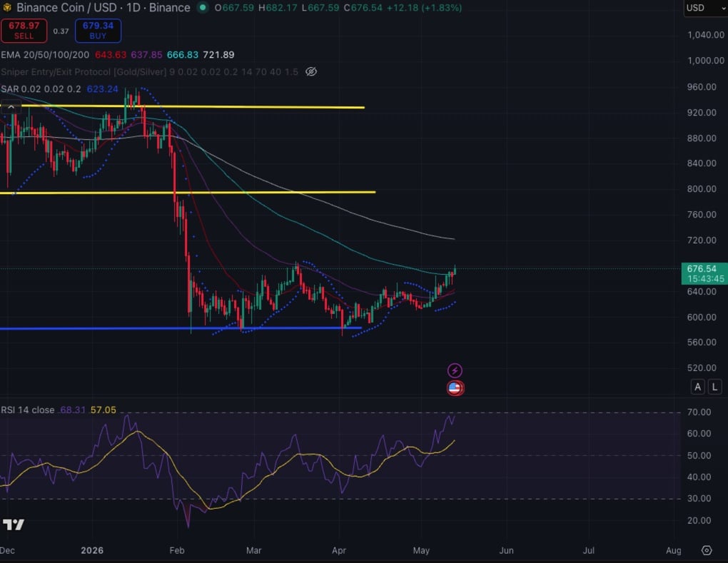Open the purple lightning event marker
The image size is (728, 563).
tap(455, 370)
